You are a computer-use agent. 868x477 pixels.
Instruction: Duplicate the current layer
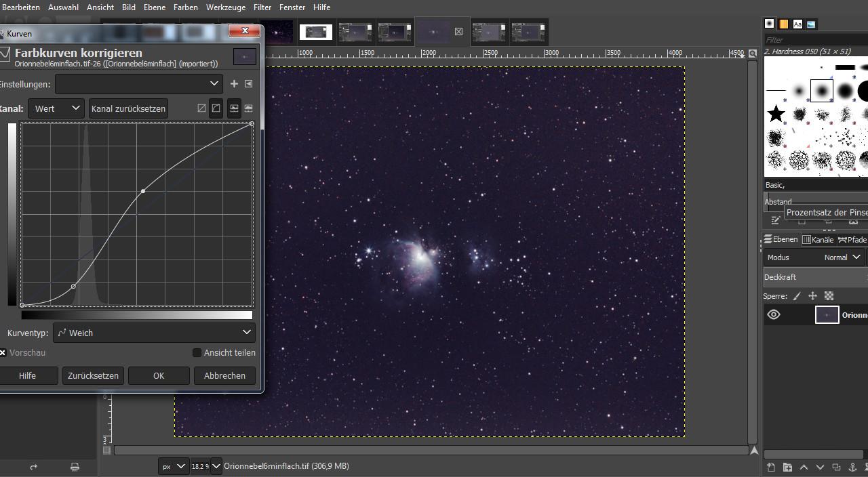[x=836, y=468]
